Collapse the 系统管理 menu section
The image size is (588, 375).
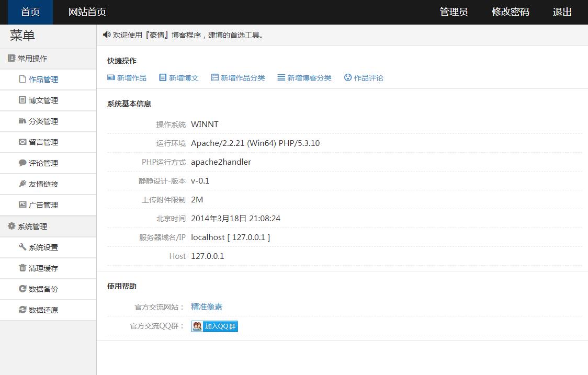pyautogui.click(x=32, y=226)
